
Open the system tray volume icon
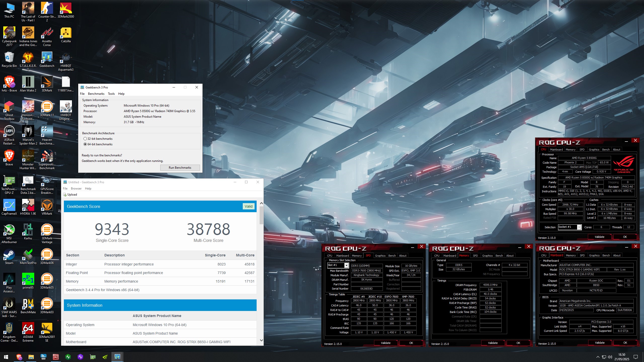pyautogui.click(x=610, y=357)
